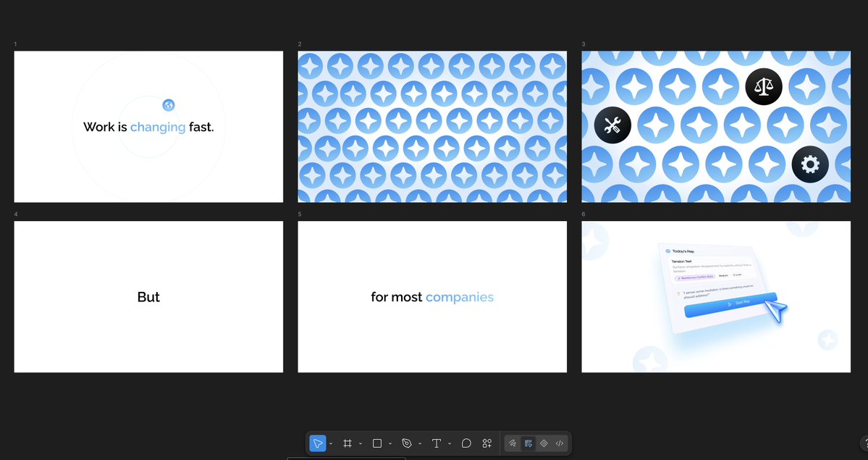Select the Text tool
This screenshot has width=868, height=460.
point(437,443)
